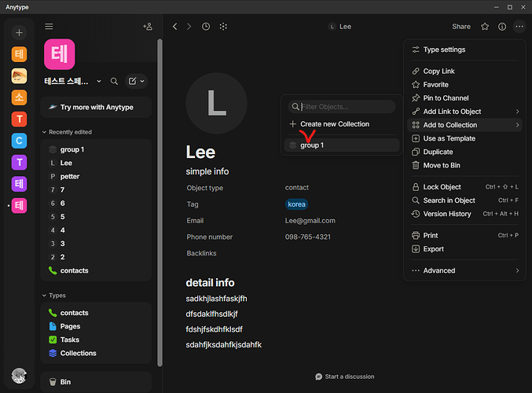The image size is (532, 393).
Task: Open the orange 소 space icon
Action: (x=19, y=97)
